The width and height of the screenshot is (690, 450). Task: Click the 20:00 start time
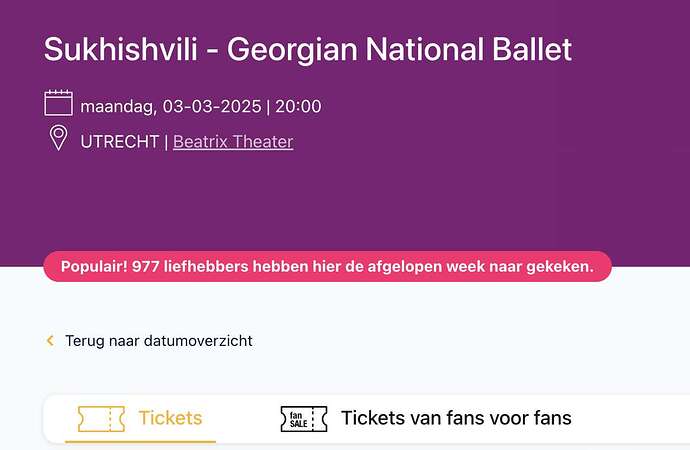tap(298, 106)
